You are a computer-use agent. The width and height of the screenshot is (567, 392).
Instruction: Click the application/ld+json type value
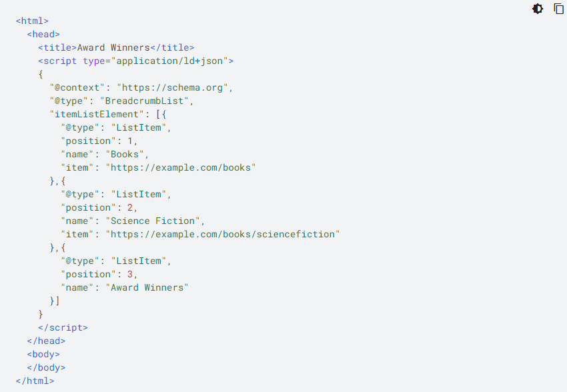click(169, 61)
